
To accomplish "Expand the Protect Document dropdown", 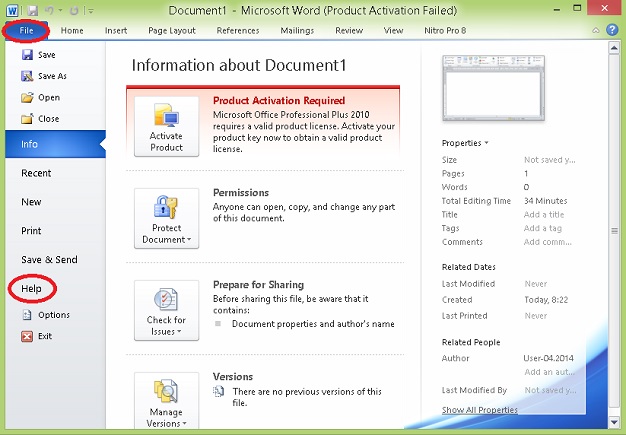I will point(166,220).
